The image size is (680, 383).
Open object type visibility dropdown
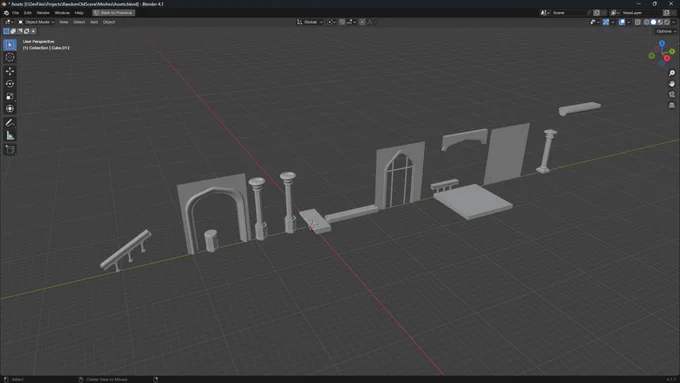coord(595,22)
